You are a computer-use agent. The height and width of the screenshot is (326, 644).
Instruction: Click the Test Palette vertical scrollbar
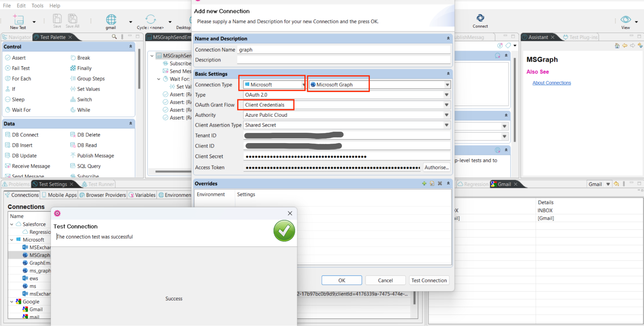[139, 69]
